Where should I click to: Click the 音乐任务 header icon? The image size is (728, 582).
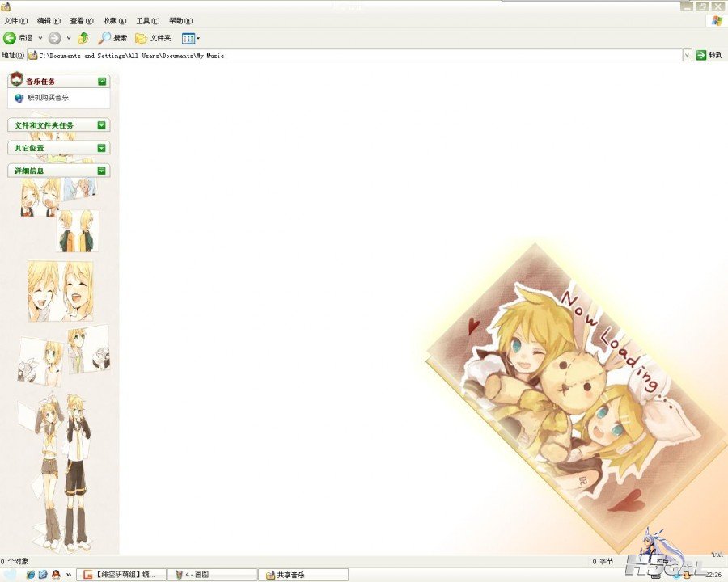[17, 80]
